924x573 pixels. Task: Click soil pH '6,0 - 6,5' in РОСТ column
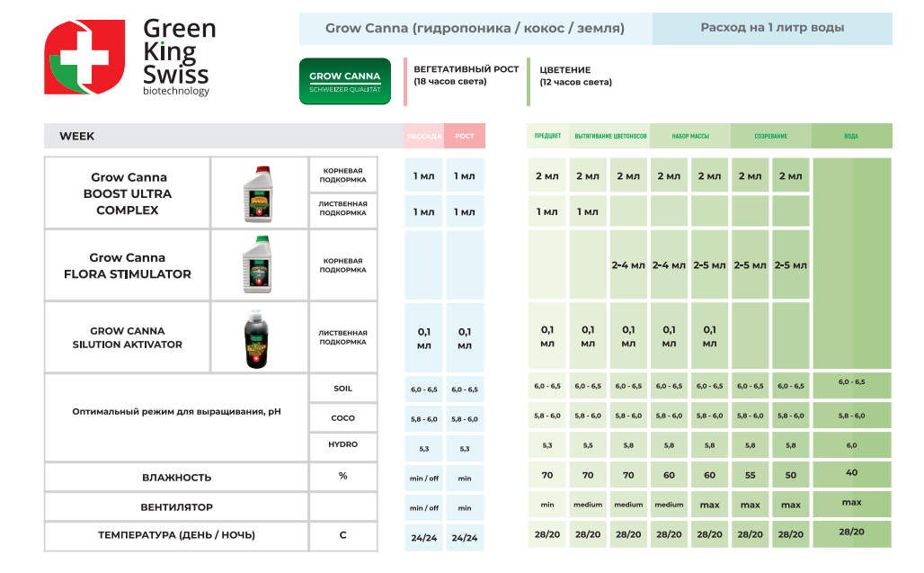tap(465, 389)
